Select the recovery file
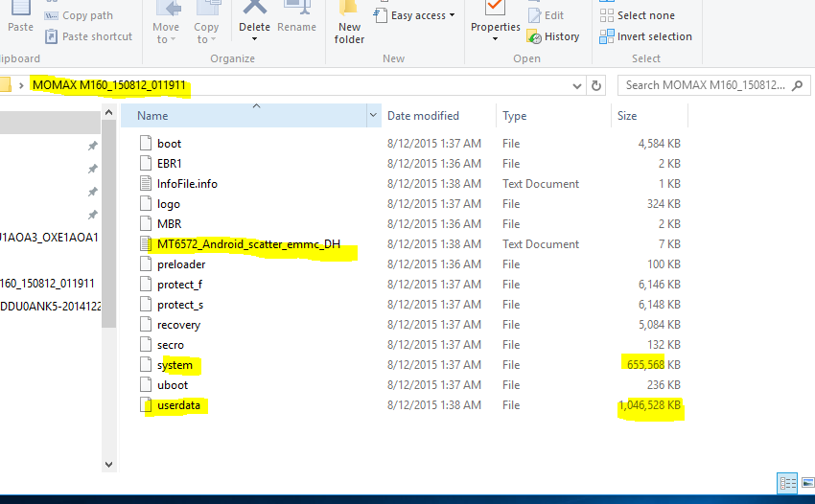 coord(178,325)
